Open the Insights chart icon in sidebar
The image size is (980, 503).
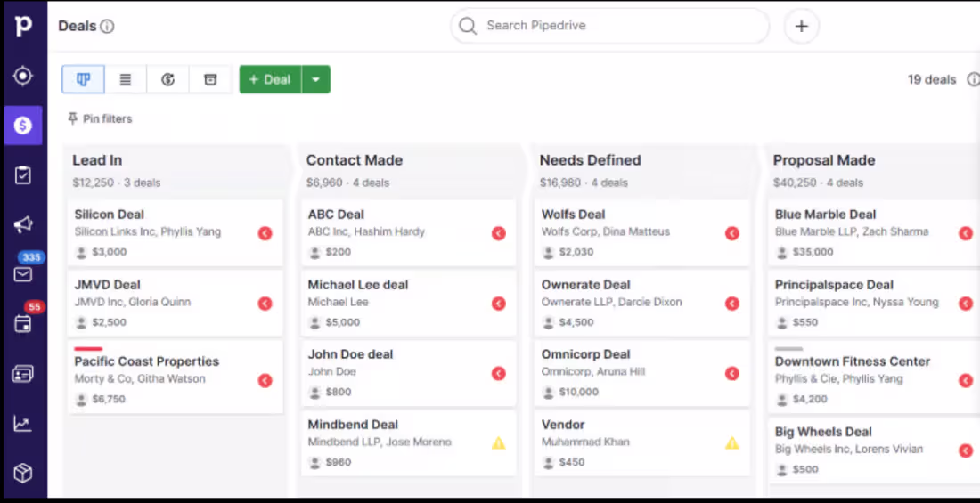pos(22,424)
